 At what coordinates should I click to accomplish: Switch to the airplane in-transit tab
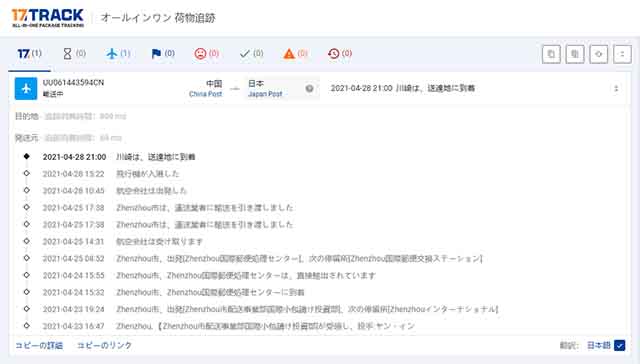point(118,53)
